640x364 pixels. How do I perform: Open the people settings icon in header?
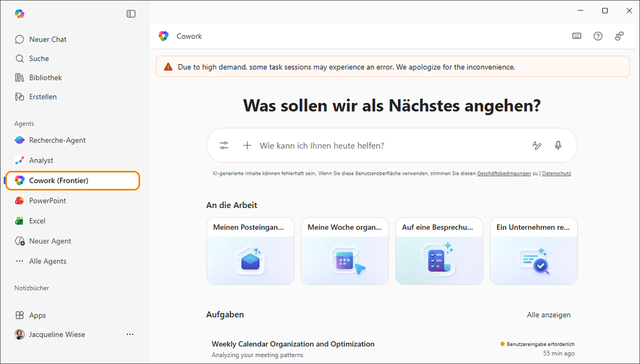click(619, 36)
